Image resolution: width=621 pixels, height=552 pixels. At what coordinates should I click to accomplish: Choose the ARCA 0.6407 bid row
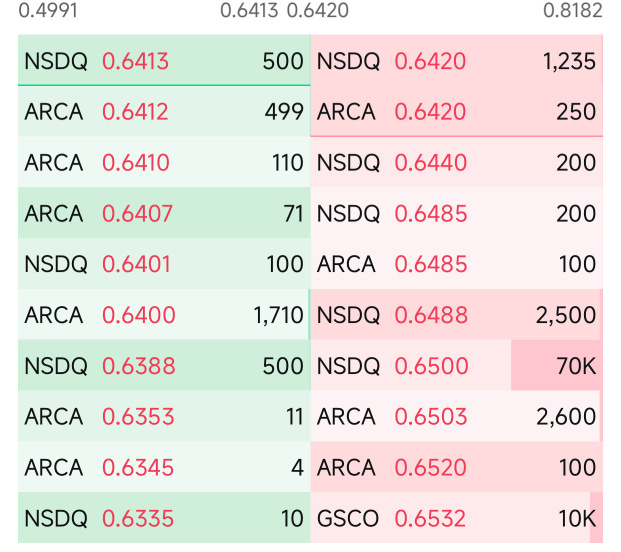click(x=164, y=213)
